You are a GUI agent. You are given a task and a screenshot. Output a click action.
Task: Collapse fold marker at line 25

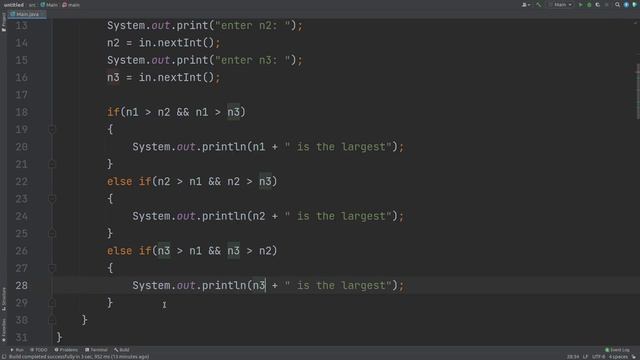52,233
